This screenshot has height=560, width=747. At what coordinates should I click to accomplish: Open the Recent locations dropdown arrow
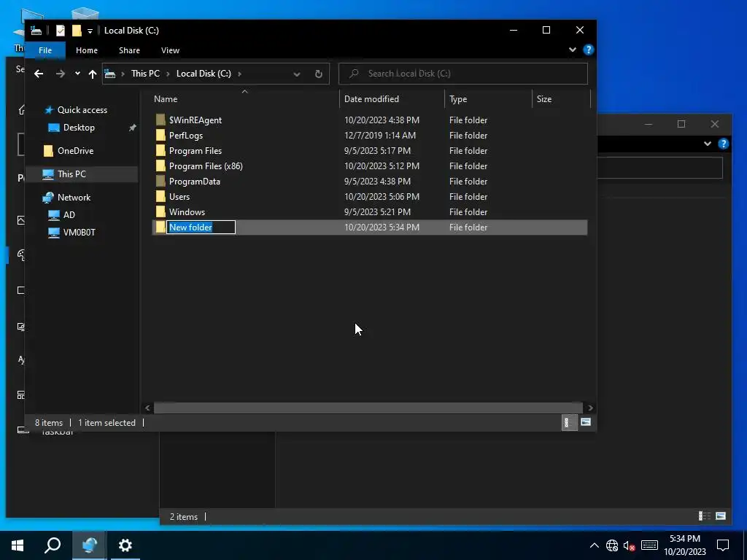point(77,74)
